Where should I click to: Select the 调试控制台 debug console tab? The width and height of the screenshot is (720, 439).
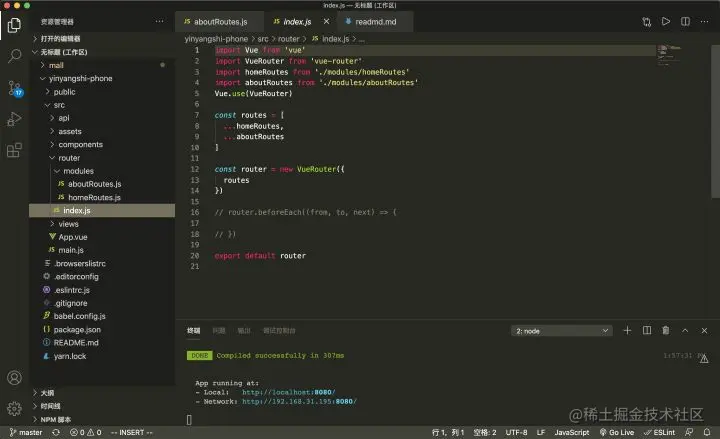point(279,331)
